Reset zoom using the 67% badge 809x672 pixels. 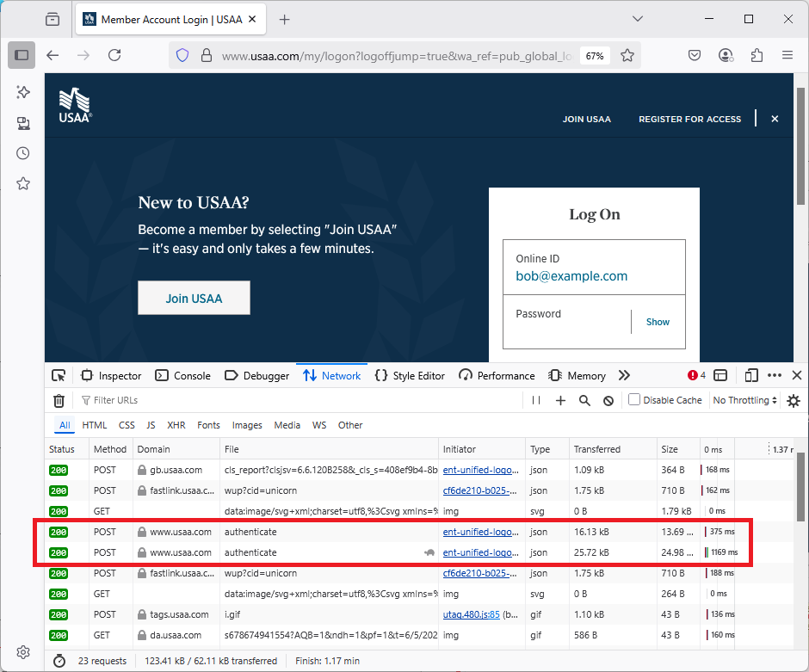pyautogui.click(x=595, y=56)
